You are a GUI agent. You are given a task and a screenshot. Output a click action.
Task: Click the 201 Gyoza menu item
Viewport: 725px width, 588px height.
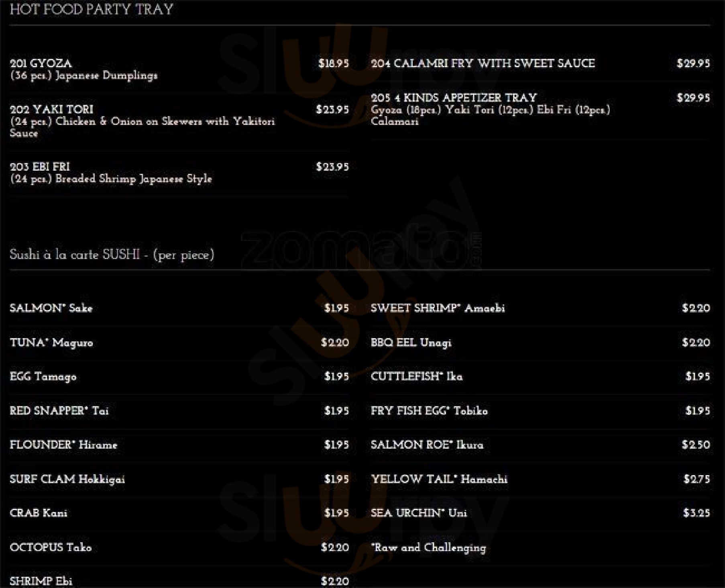(41, 63)
